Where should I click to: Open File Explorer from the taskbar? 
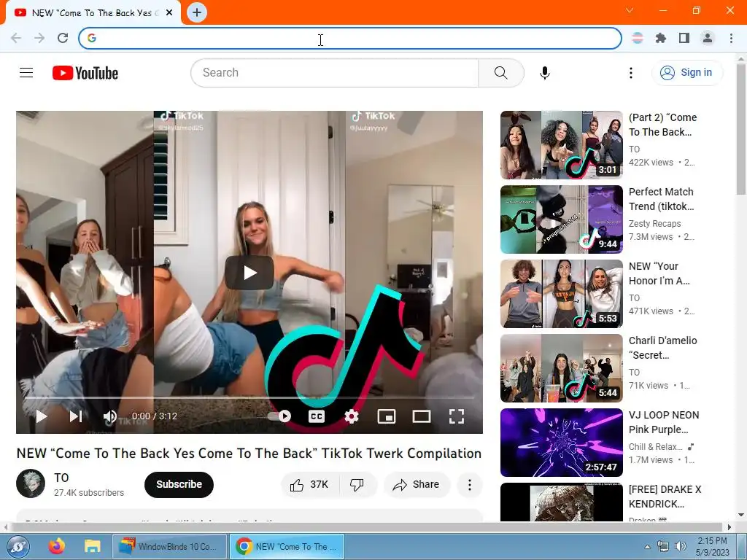pyautogui.click(x=93, y=546)
